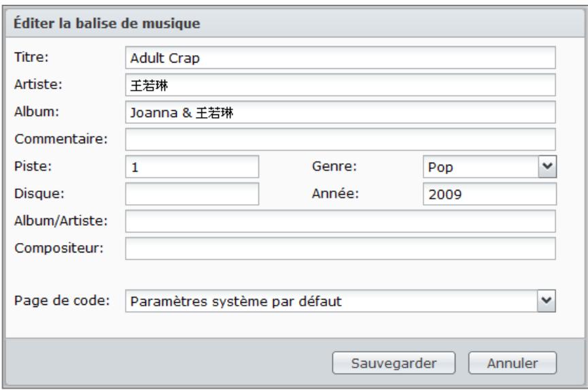This screenshot has height=390, width=588.
Task: Click the Éditer la balise de musique title
Action: pyautogui.click(x=107, y=23)
